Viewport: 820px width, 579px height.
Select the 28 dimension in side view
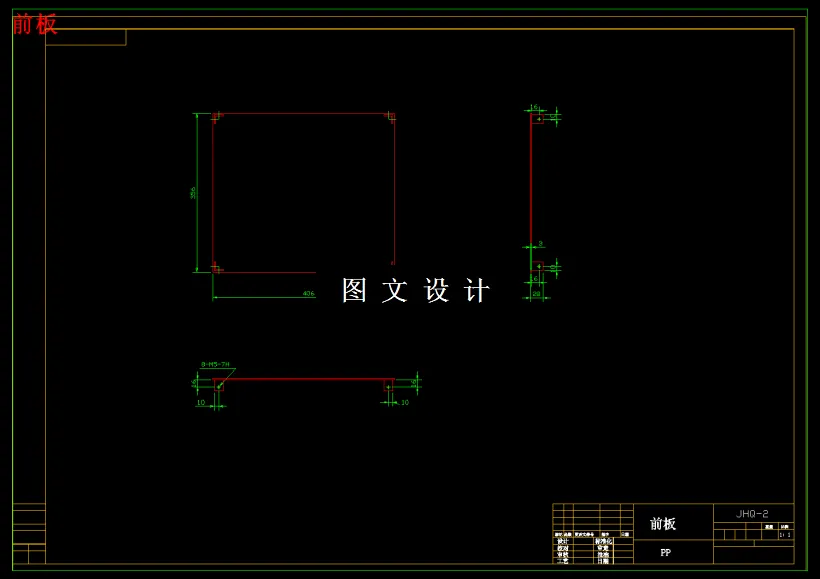point(536,294)
